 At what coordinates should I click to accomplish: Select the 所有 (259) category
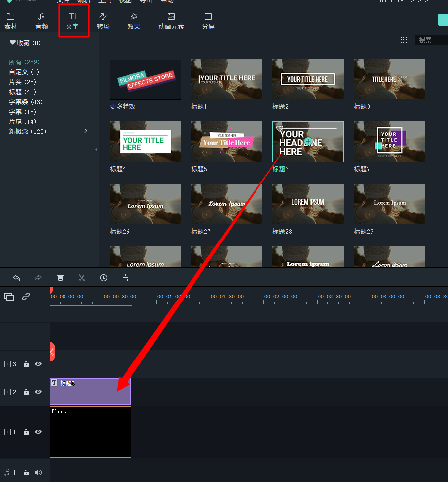click(25, 62)
